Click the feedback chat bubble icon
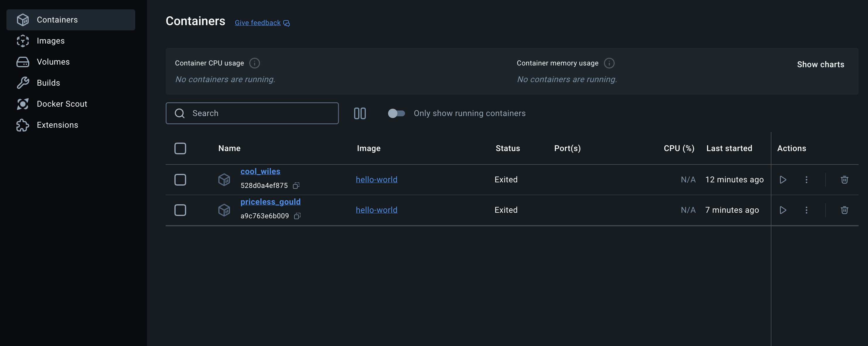This screenshot has height=346, width=868. 287,23
